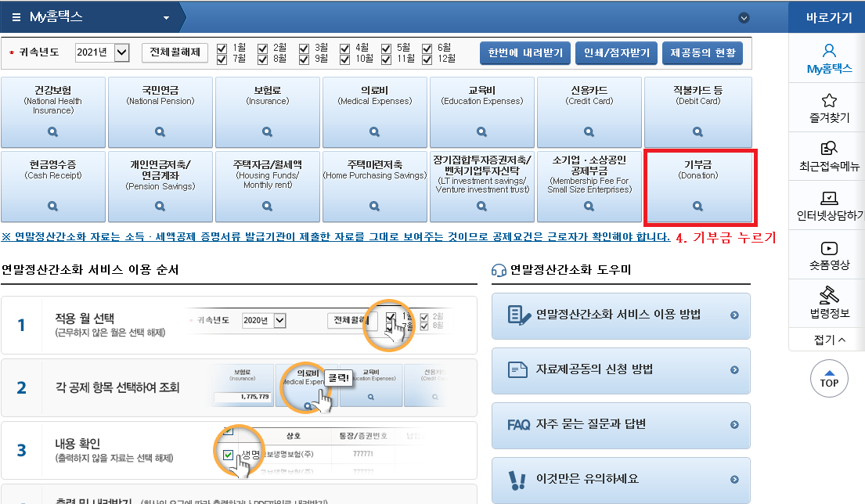This screenshot has width=865, height=504.
Task: Click magnifier under 장기집합투자증권저축 tile
Action: (481, 207)
